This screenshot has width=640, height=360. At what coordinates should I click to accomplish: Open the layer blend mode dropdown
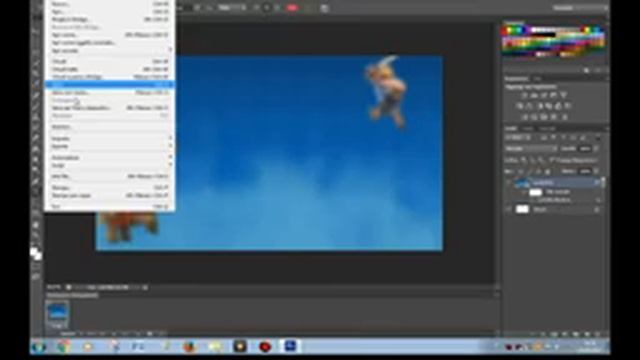pyautogui.click(x=530, y=149)
